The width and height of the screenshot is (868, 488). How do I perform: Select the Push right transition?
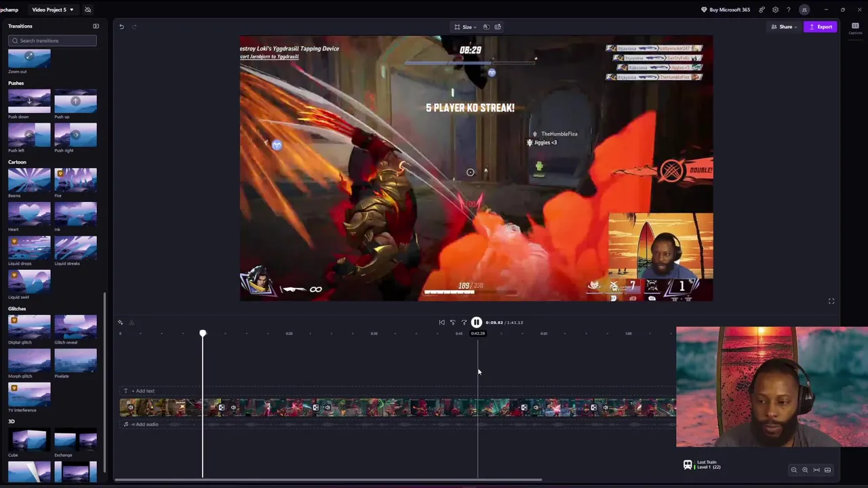tap(75, 135)
